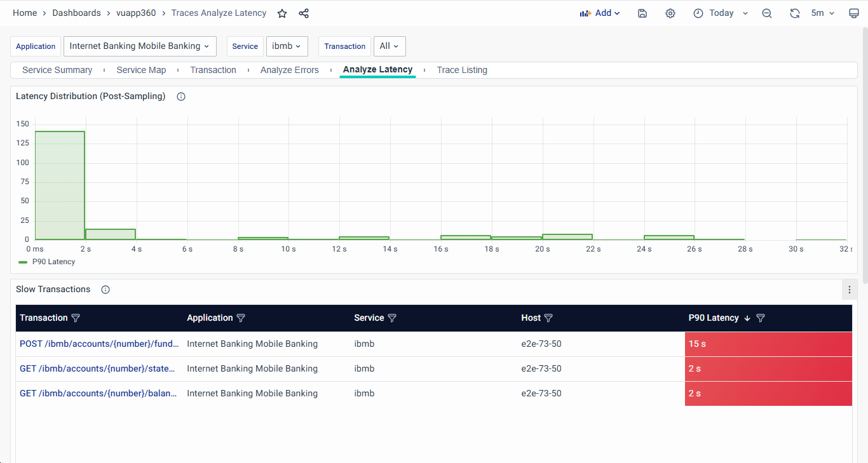868x463 pixels.
Task: Open the Today time range picker
Action: pyautogui.click(x=721, y=13)
